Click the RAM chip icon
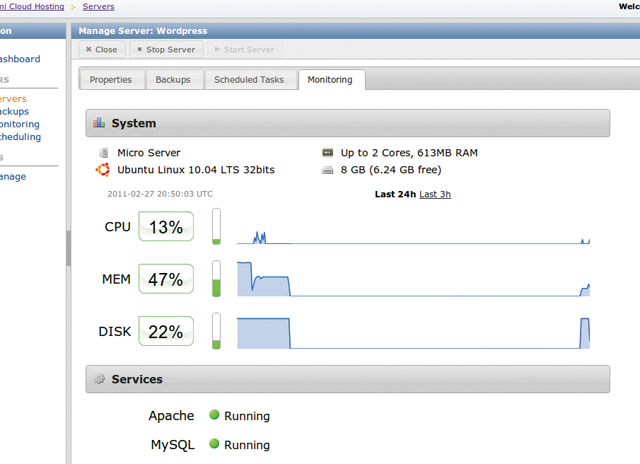Screen dimensions: 640x464 327,153
